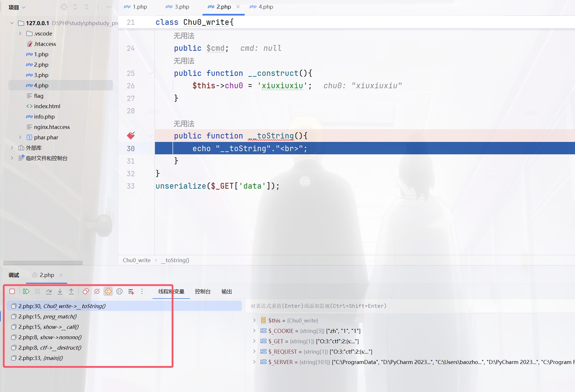Select the ctf->__destruct() stack frame
Viewport: 575px width, 392px height.
50,348
